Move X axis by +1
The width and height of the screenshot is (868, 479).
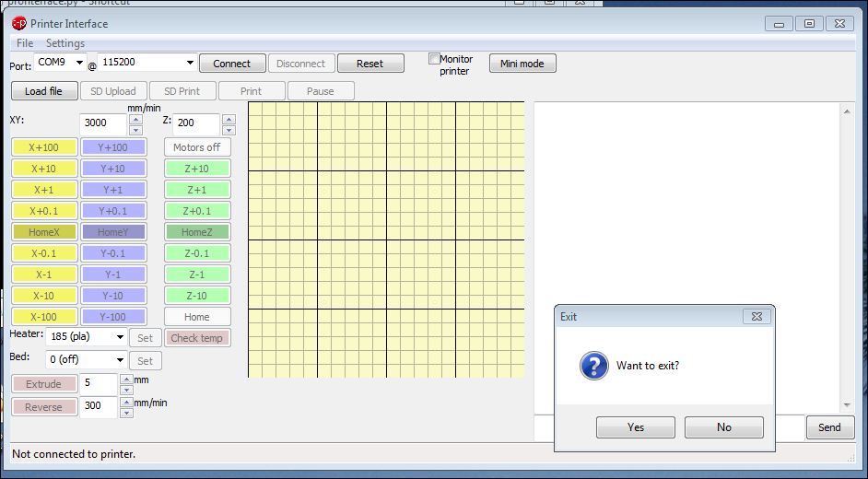click(44, 190)
